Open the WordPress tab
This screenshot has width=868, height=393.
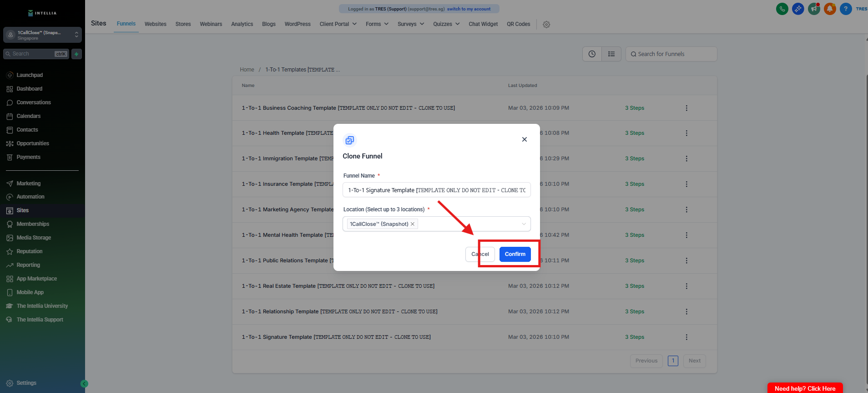(x=298, y=24)
